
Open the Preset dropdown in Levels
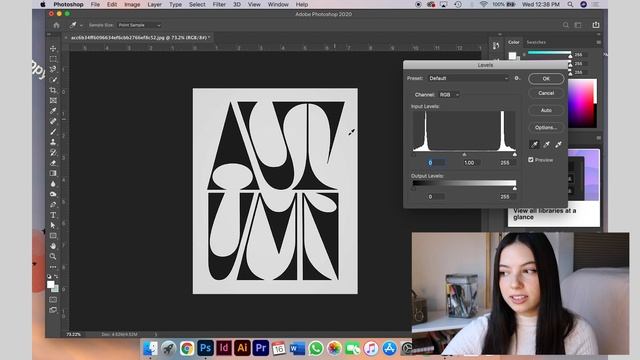(x=469, y=78)
